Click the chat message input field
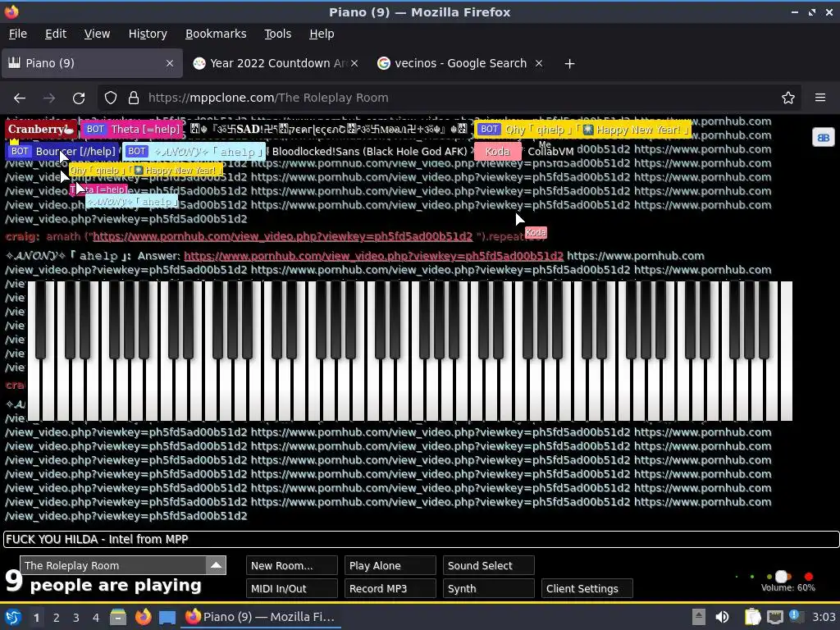 pyautogui.click(x=421, y=540)
